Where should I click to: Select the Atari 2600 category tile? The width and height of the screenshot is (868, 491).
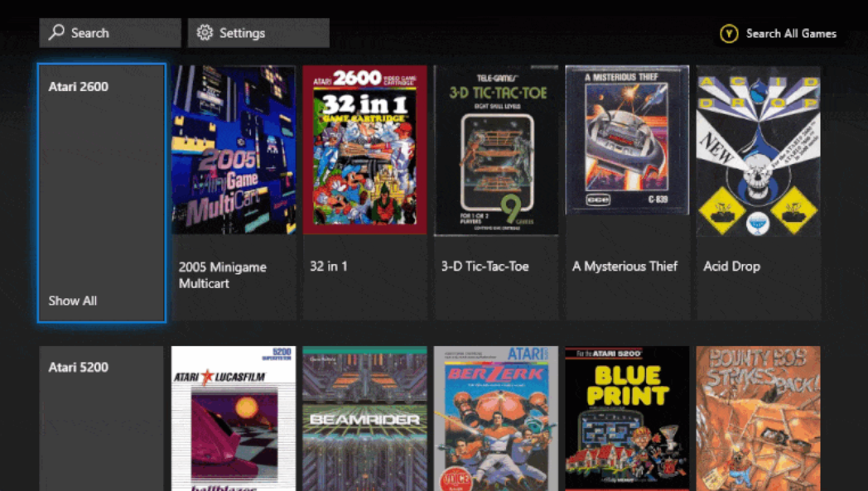click(x=102, y=193)
